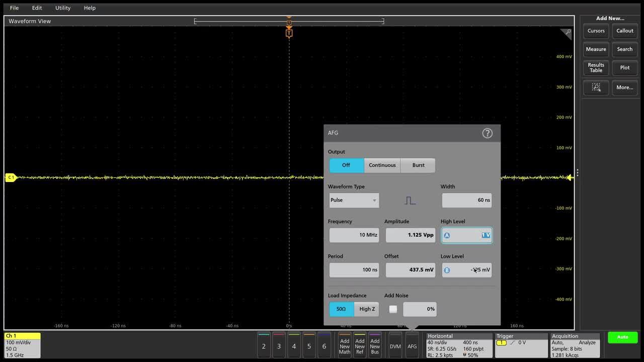The image size is (644, 362).
Task: Activate channel 2 from the bottom bar
Action: [264, 346]
